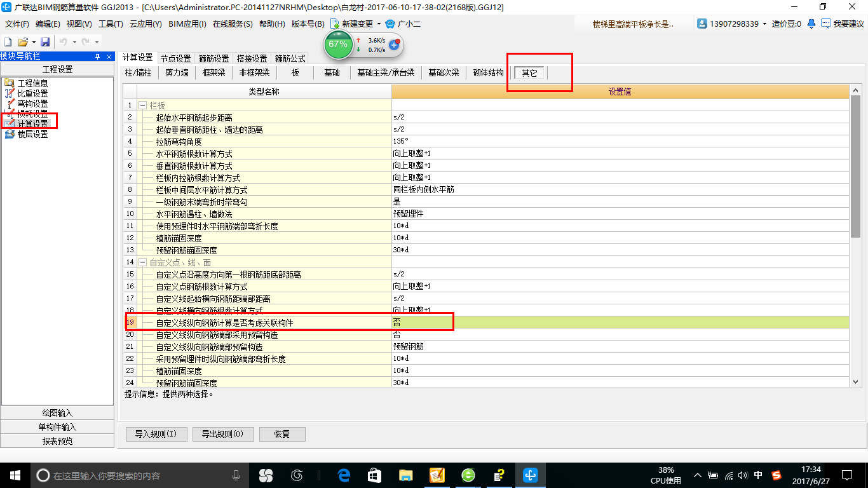
Task: Click the 新建变更 icon button
Action: click(x=351, y=24)
